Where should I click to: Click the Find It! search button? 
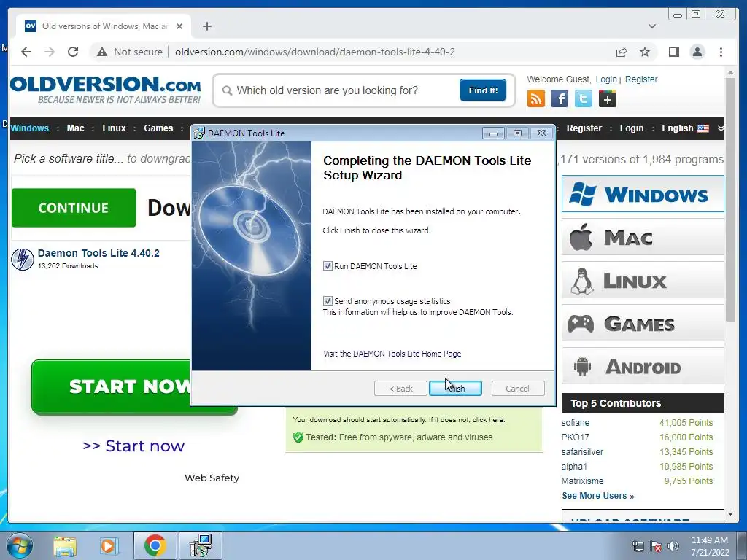coord(483,90)
